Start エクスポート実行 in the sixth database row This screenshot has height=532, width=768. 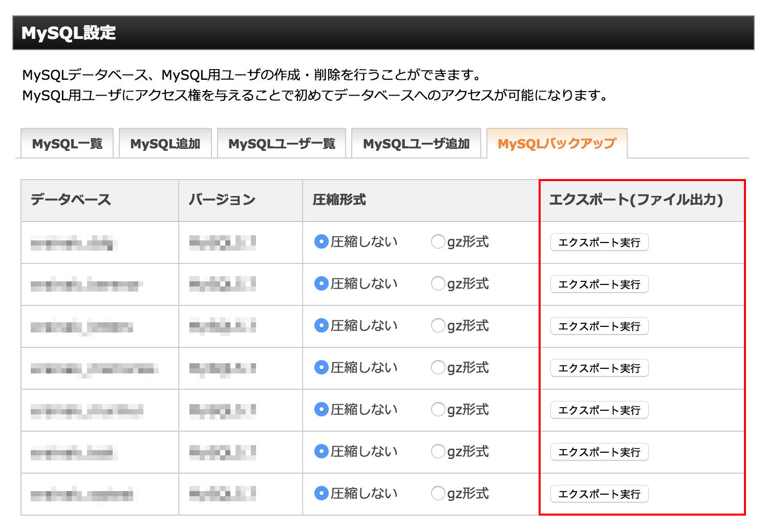(x=599, y=452)
